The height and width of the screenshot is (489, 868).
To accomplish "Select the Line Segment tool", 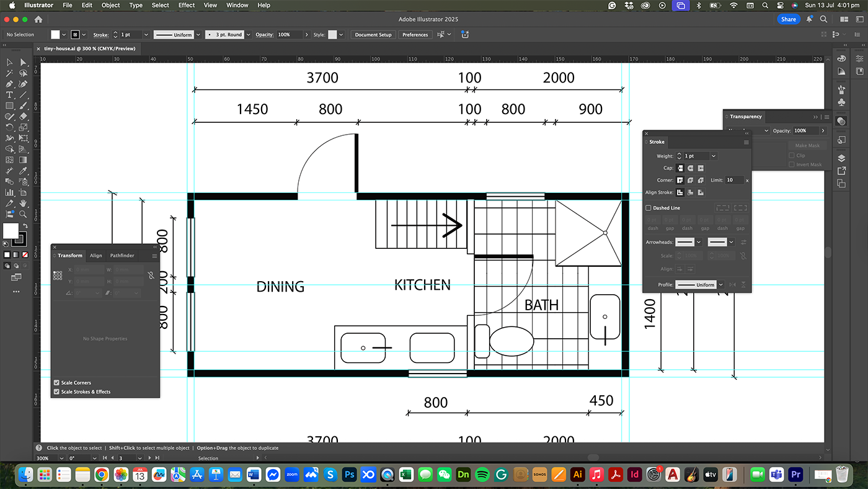I will 23,95.
